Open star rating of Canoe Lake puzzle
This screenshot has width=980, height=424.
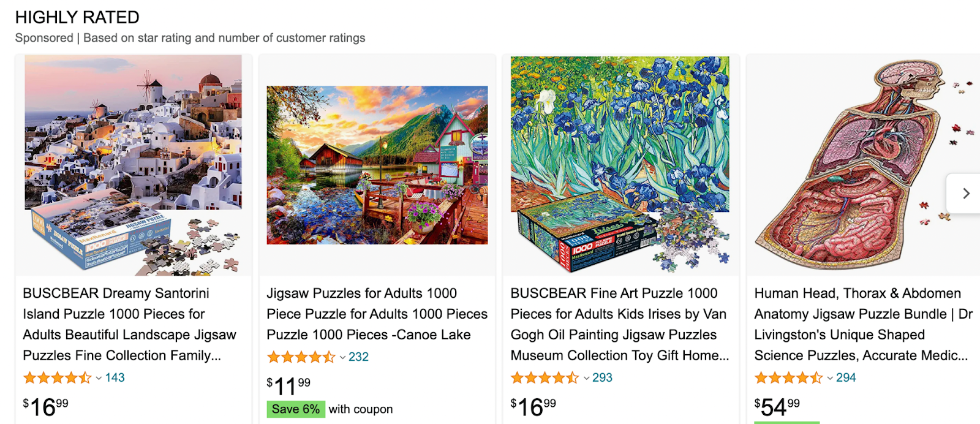(301, 357)
